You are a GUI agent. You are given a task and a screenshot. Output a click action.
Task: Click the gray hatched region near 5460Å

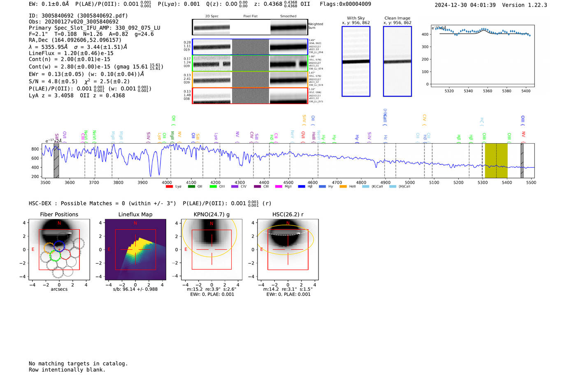(x=522, y=161)
